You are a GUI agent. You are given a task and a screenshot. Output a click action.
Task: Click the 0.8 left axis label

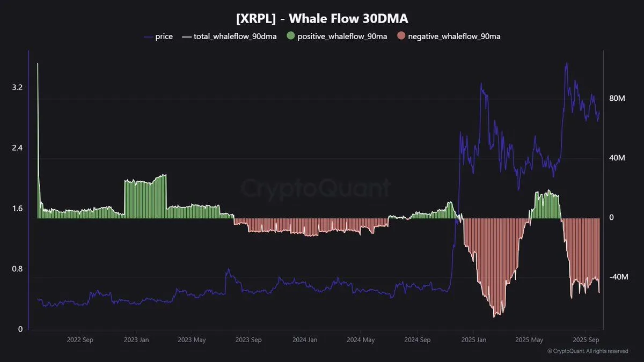click(x=17, y=269)
